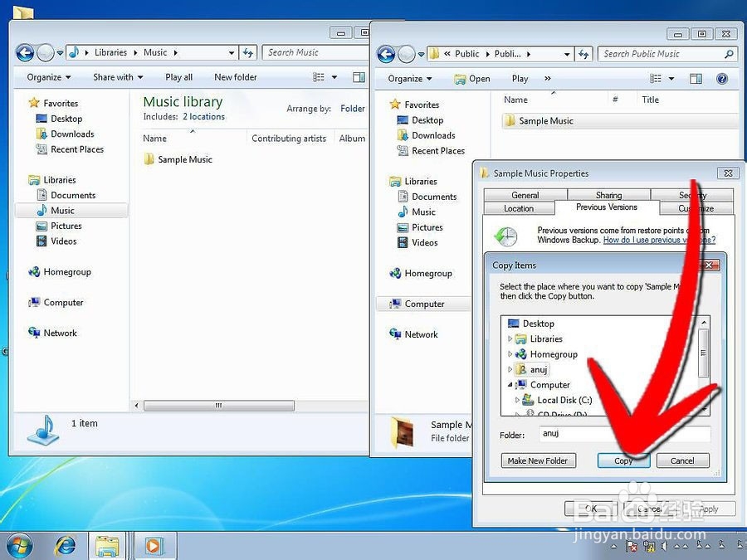
Task: Click Open in Public Music toolbar
Action: point(472,79)
